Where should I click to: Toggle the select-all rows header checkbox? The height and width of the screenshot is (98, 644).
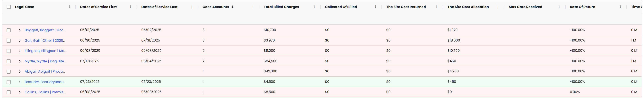coord(9,7)
